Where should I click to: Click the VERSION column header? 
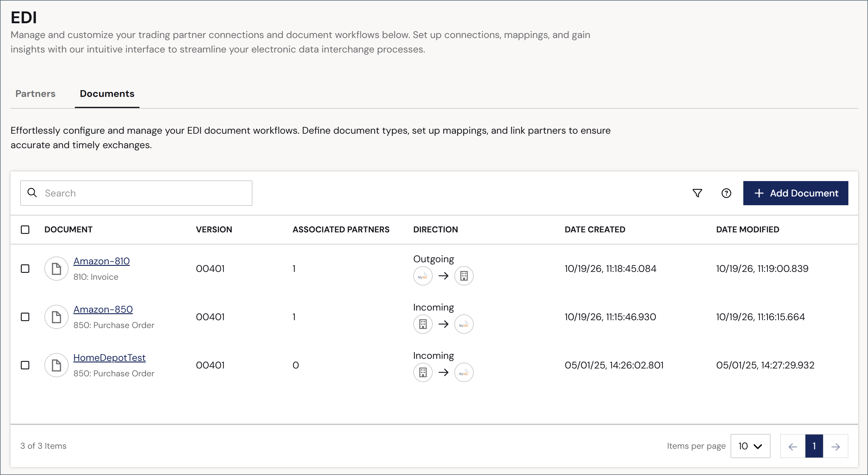coord(214,229)
